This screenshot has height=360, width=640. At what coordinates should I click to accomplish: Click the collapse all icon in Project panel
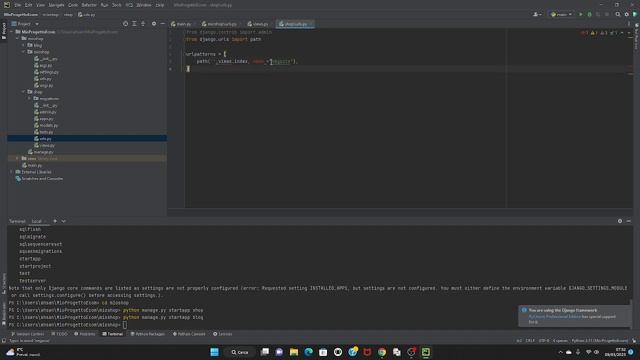pos(143,24)
